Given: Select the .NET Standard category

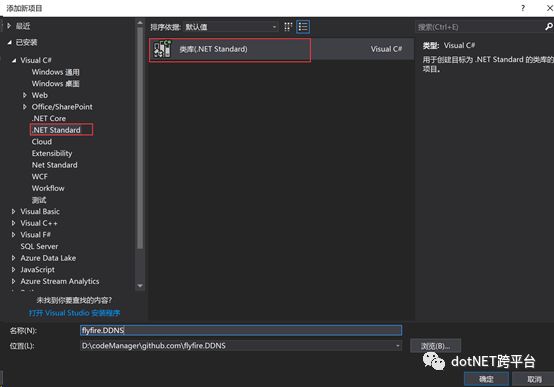Looking at the screenshot, I should click(56, 130).
